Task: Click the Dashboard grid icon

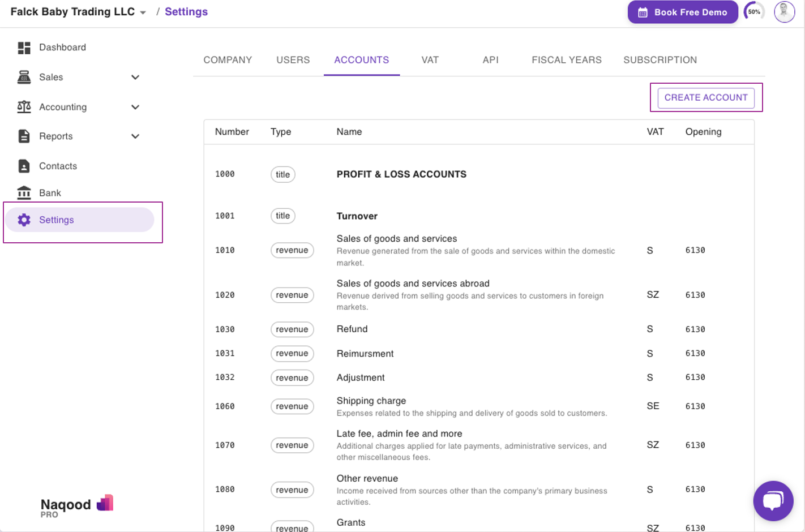Action: [24, 48]
